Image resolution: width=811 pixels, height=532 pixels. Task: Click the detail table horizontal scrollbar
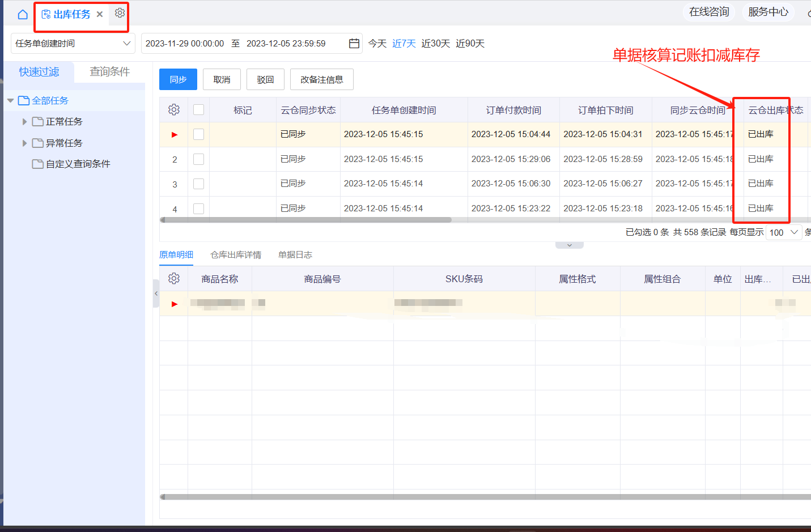[x=485, y=497]
